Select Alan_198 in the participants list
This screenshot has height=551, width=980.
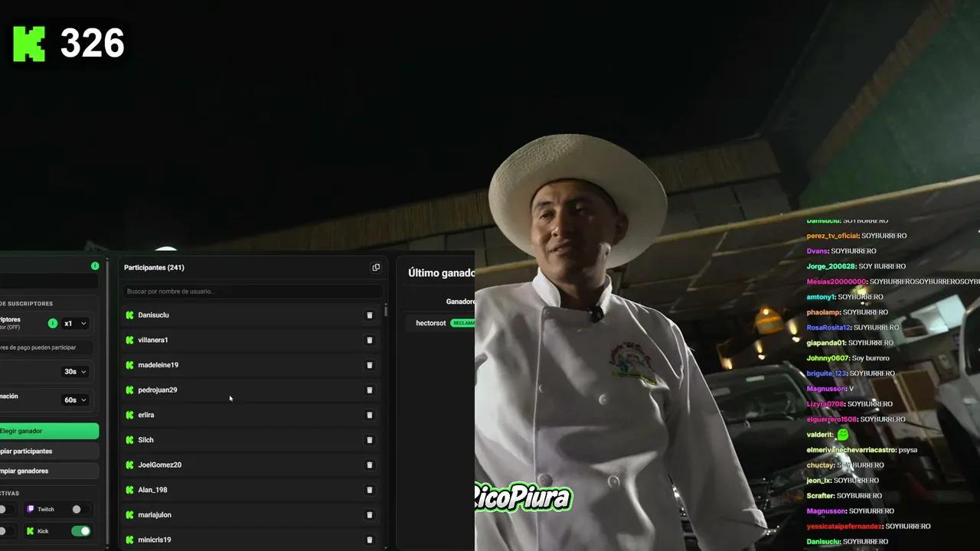click(250, 490)
